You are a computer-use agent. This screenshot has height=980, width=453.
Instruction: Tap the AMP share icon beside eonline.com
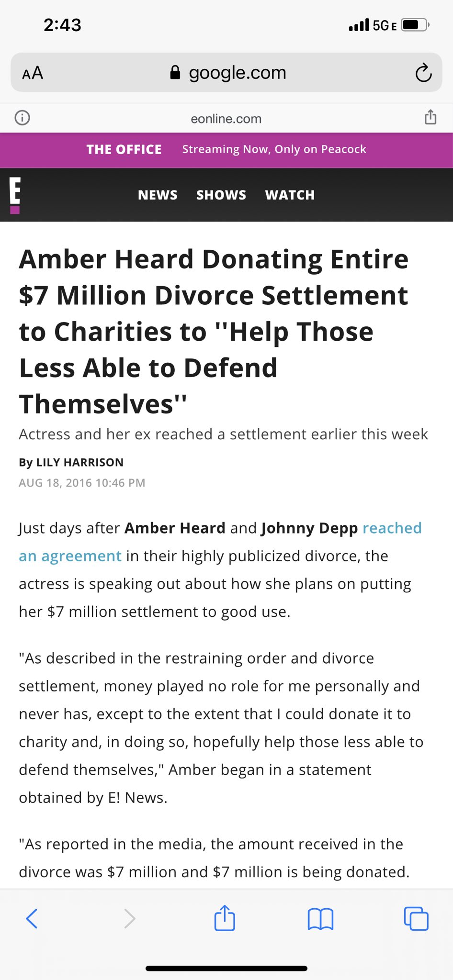click(x=430, y=117)
